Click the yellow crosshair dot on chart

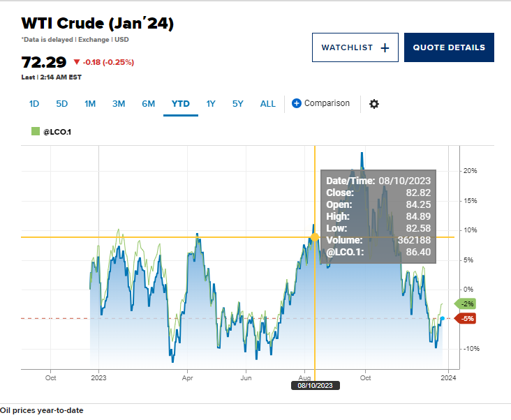(x=315, y=237)
